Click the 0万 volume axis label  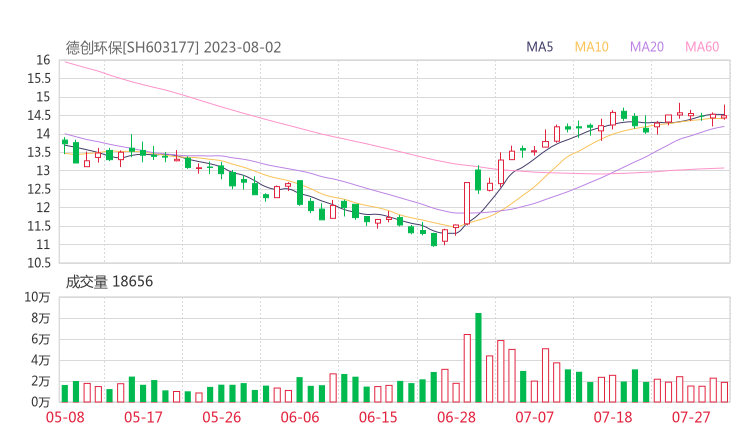click(41, 402)
